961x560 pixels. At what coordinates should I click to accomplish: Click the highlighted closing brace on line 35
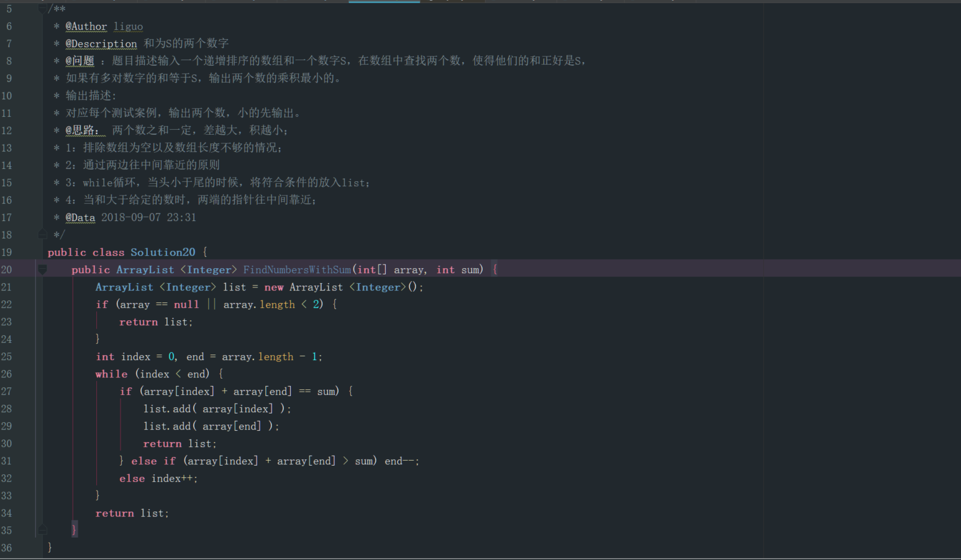(74, 530)
